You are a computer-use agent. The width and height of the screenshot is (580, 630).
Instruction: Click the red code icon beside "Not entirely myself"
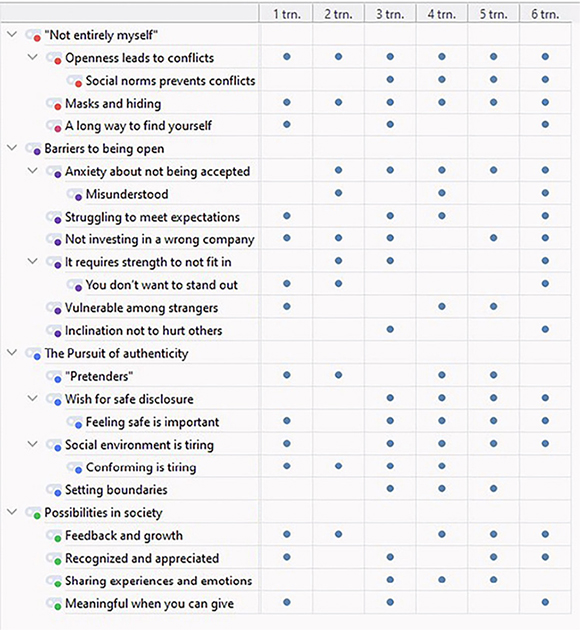(x=33, y=36)
